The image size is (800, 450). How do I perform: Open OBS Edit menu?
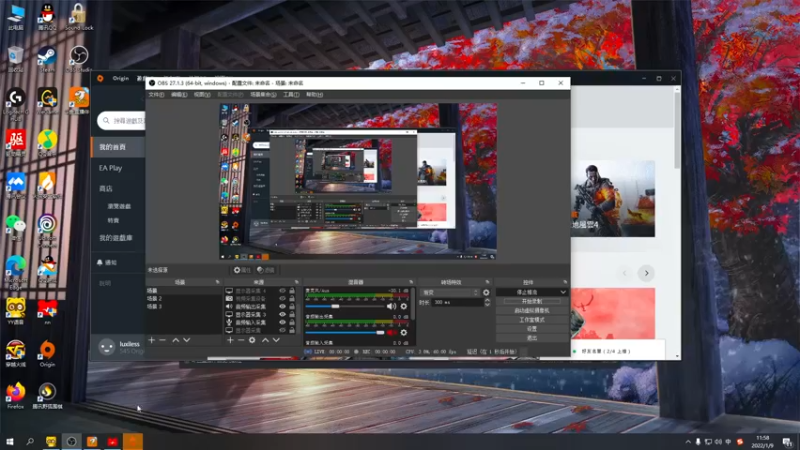[x=179, y=94]
